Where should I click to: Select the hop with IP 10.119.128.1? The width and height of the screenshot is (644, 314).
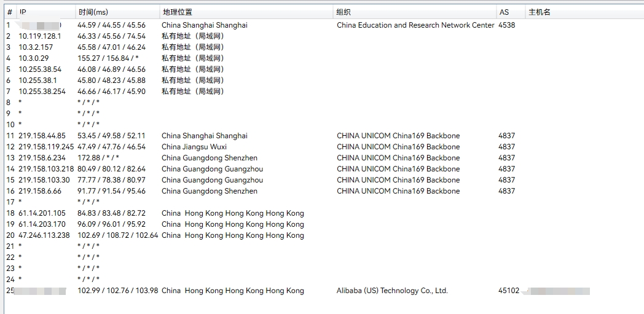40,36
